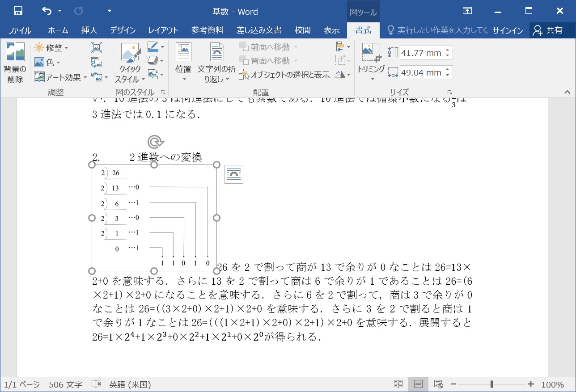Switch to the 参考資料 tab
Viewport: 576px width, 392px height.
(208, 30)
